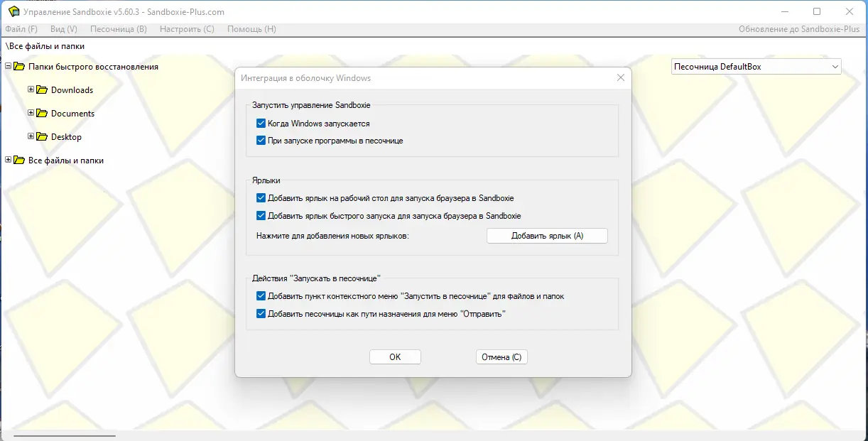
Task: Open the 'Помощь (H)' menu
Action: (251, 29)
